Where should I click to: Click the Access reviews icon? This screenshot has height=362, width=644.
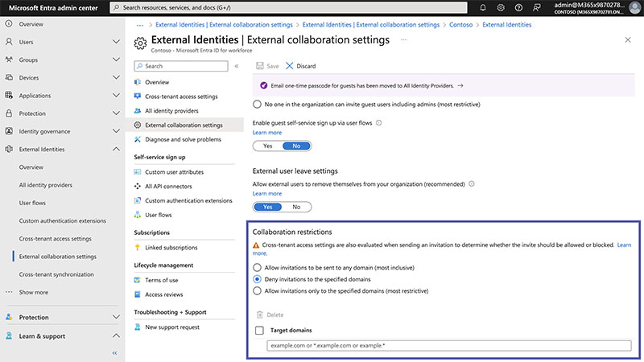coord(138,294)
